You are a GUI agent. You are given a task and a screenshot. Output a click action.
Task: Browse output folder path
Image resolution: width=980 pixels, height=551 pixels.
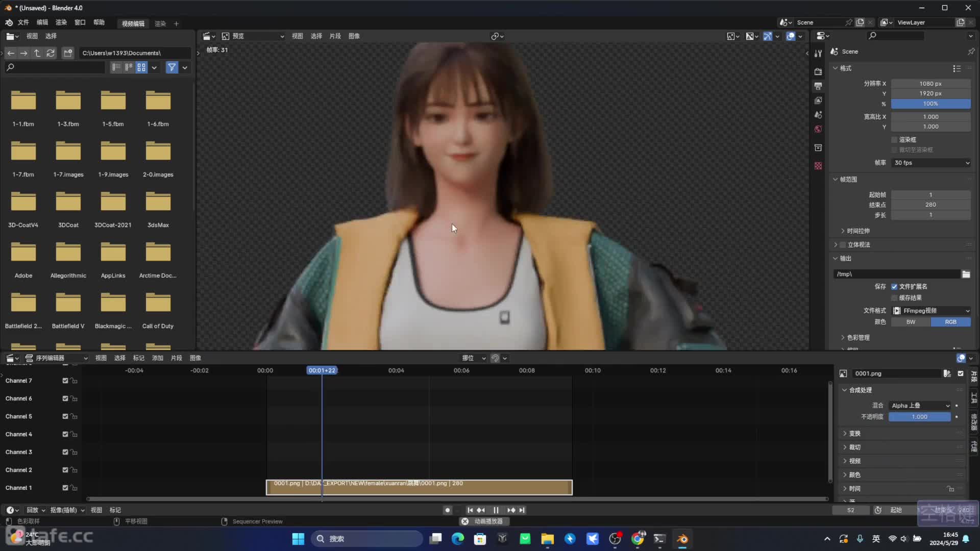(966, 274)
